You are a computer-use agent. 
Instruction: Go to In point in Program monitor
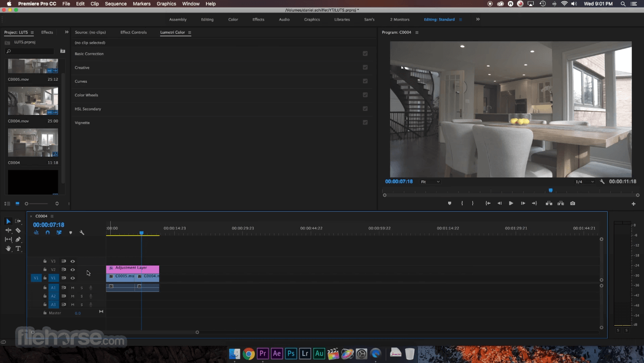tap(487, 203)
